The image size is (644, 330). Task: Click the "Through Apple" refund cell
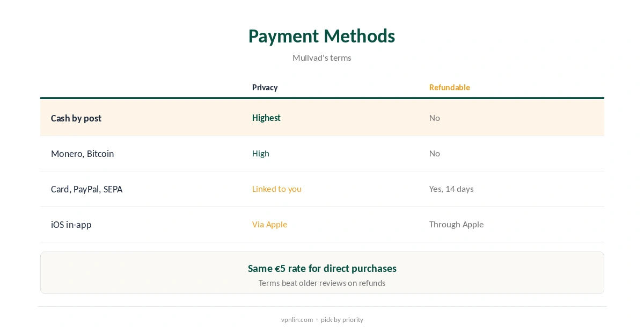click(x=456, y=224)
